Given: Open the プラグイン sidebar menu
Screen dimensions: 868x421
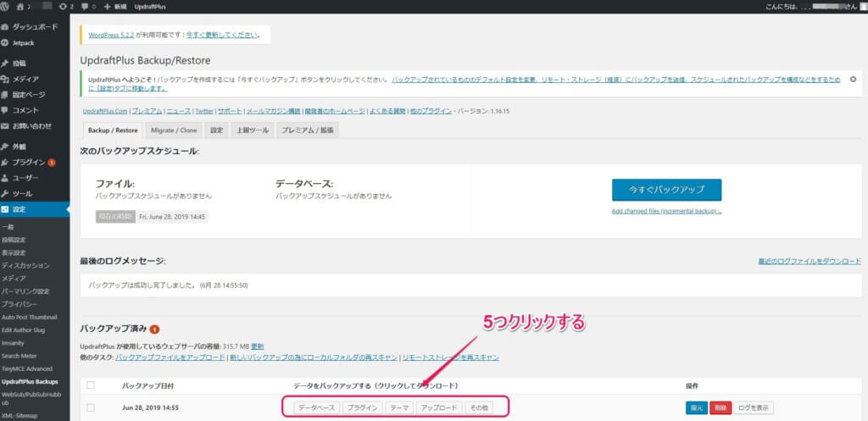Looking at the screenshot, I should pos(29,162).
